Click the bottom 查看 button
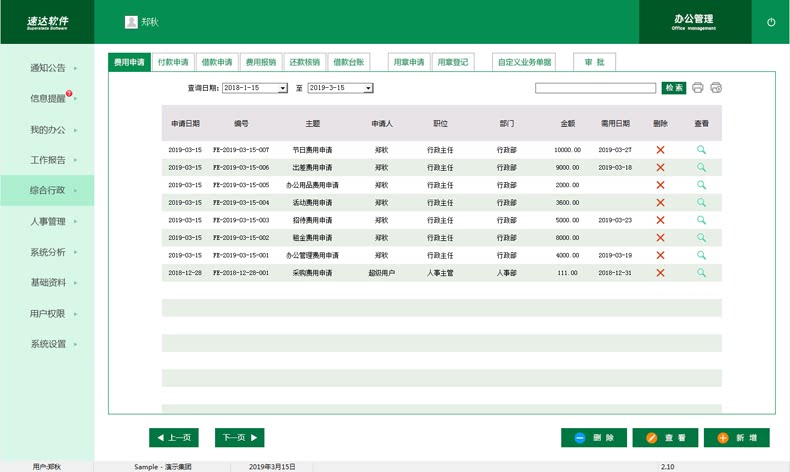Screen dimensions: 790x472 coord(666,438)
